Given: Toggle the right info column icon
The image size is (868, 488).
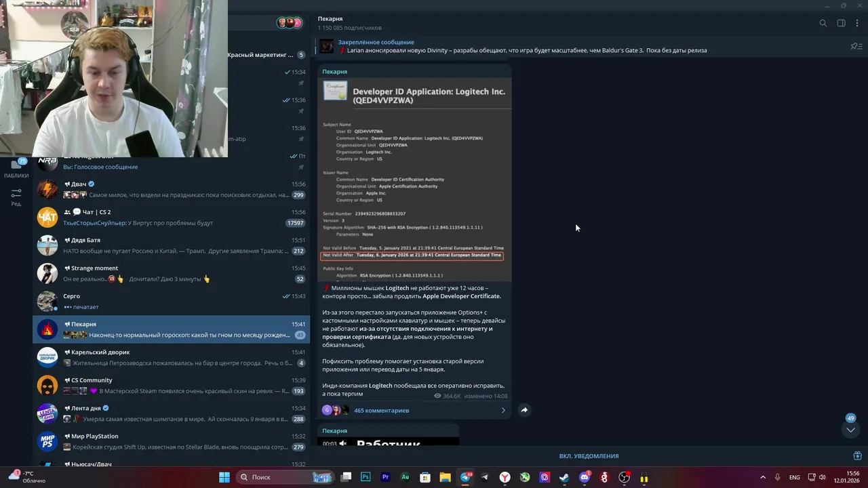Looking at the screenshot, I should 841,23.
